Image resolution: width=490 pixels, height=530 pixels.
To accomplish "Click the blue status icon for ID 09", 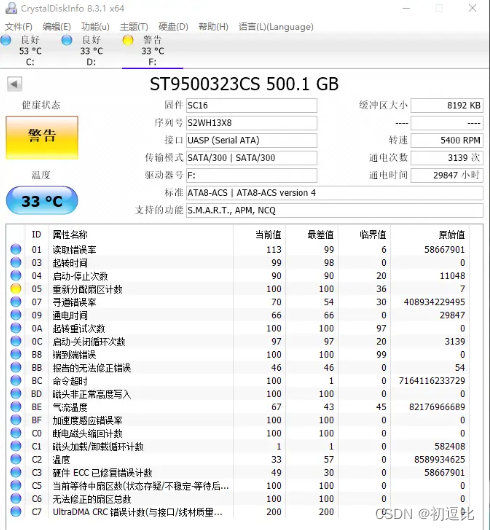I will (16, 315).
